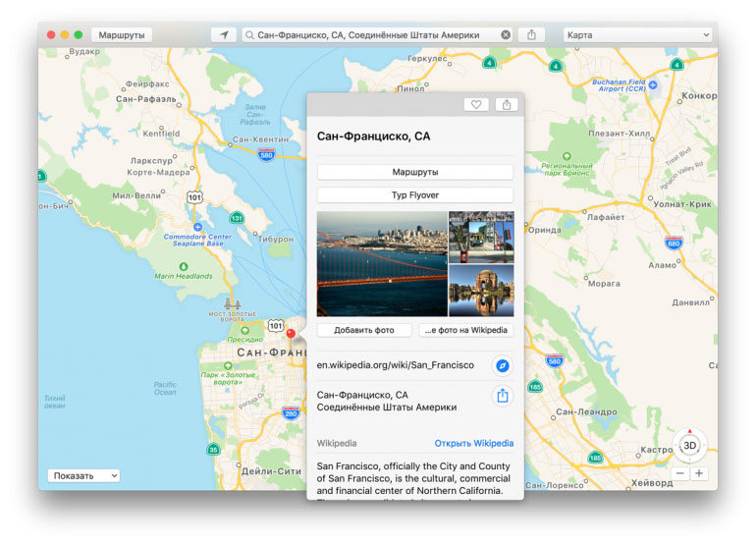Image resolution: width=756 pixels, height=545 pixels.
Task: Click the Геркулес label
Action: [427, 58]
